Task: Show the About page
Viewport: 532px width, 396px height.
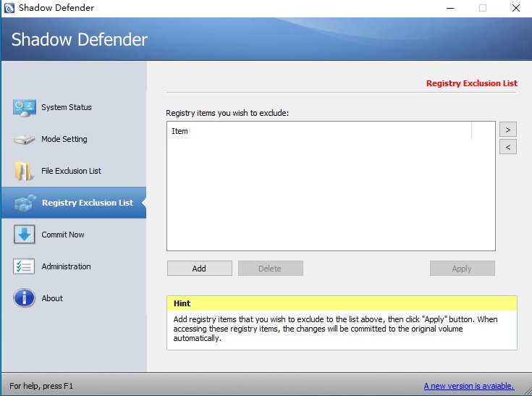Action: 74,298
